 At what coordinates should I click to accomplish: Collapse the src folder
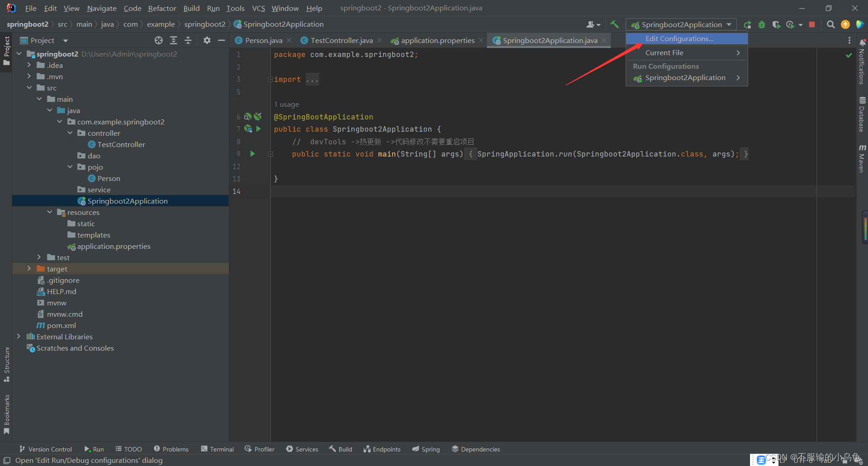point(29,88)
